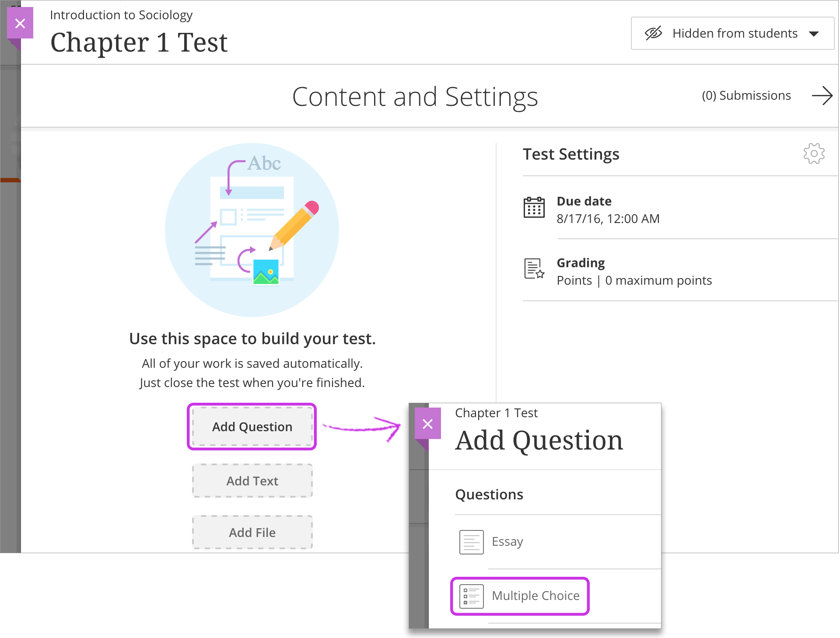The height and width of the screenshot is (638, 840).
Task: Click the due date 8/17/16 entry
Action: click(x=608, y=219)
